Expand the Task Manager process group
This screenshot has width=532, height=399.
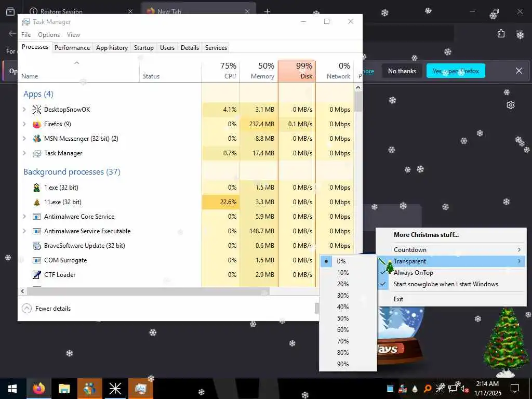pyautogui.click(x=24, y=153)
